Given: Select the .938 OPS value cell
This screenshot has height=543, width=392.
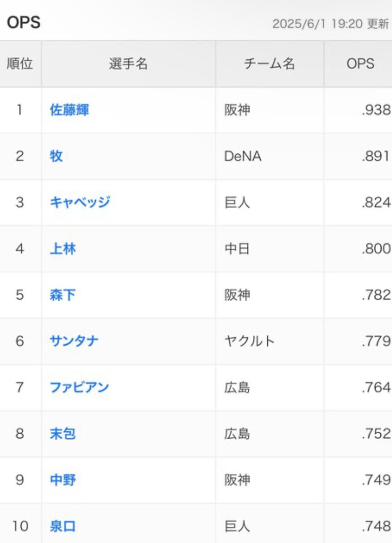Looking at the screenshot, I should (358, 110).
